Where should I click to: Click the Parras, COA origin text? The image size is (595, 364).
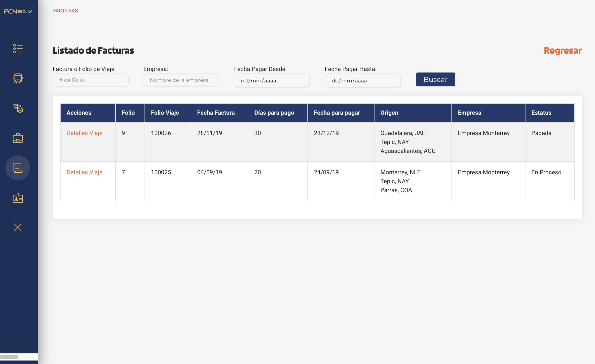(396, 190)
